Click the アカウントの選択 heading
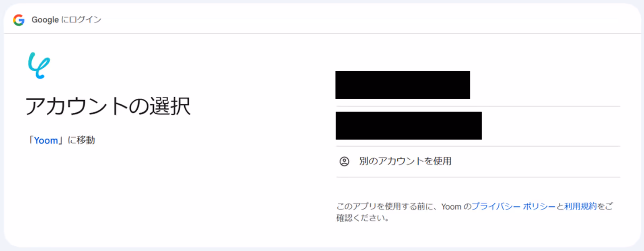 108,106
